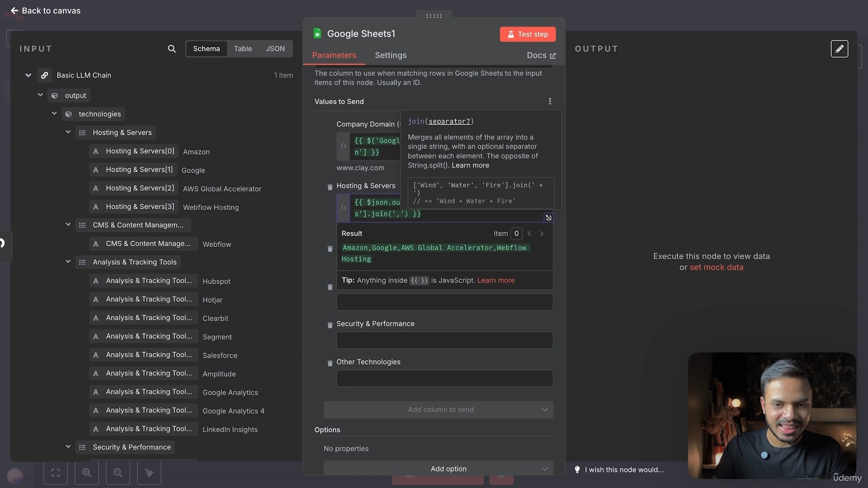Viewport: 868px width, 488px height.
Task: Click set mock data link
Action: point(716,267)
